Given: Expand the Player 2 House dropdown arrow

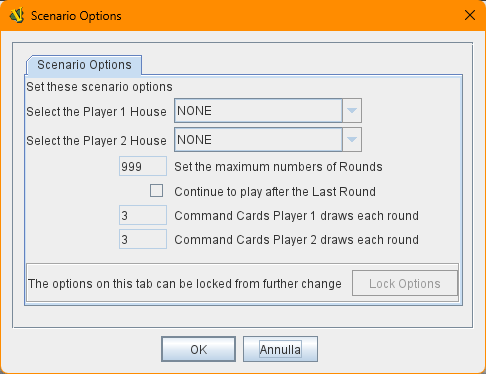Looking at the screenshot, I should (x=352, y=140).
